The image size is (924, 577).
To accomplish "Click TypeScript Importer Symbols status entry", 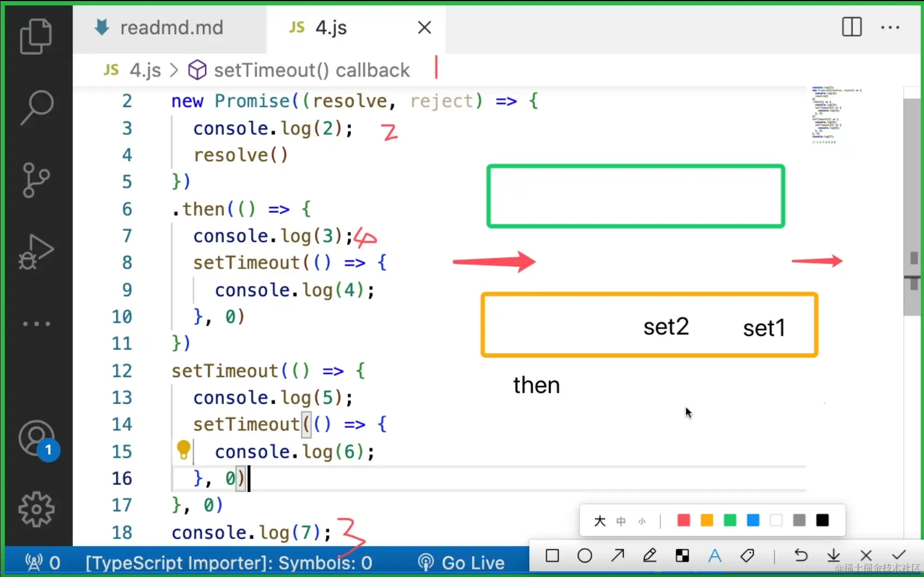I will coord(229,563).
